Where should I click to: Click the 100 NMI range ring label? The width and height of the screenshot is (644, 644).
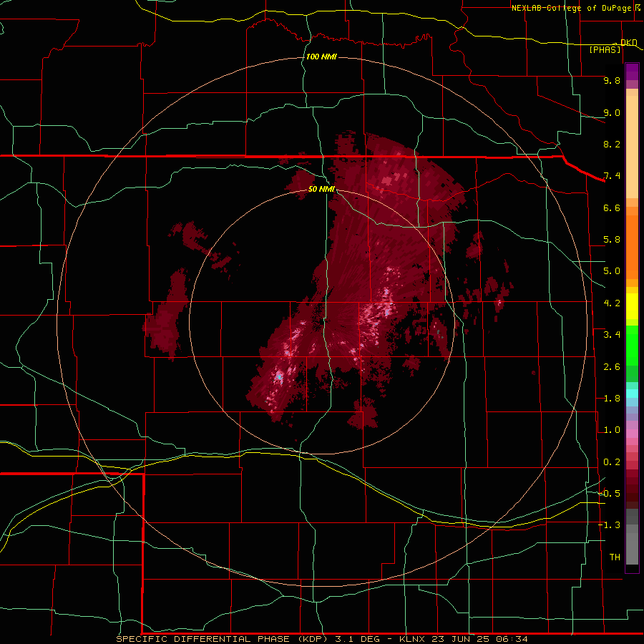coord(321,57)
